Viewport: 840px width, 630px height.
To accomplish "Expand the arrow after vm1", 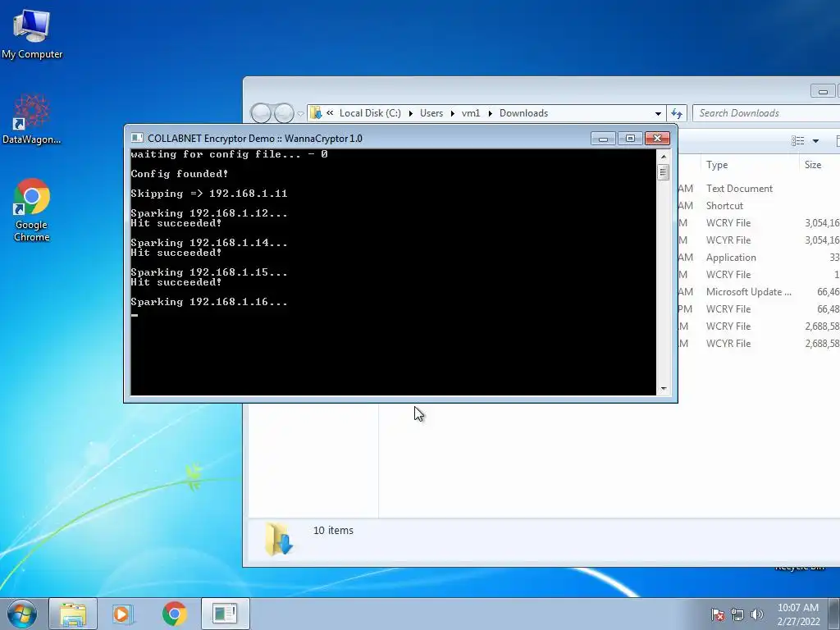I will [490, 113].
